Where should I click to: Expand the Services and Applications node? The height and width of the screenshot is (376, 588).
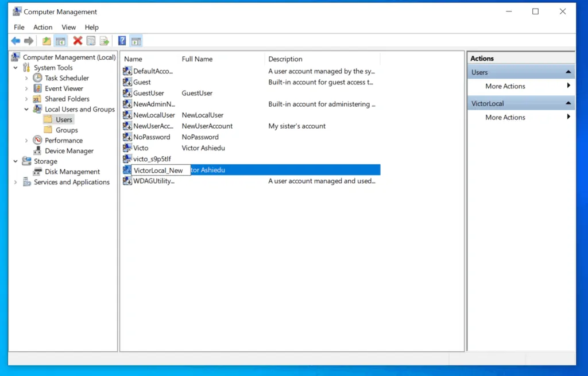click(x=16, y=182)
